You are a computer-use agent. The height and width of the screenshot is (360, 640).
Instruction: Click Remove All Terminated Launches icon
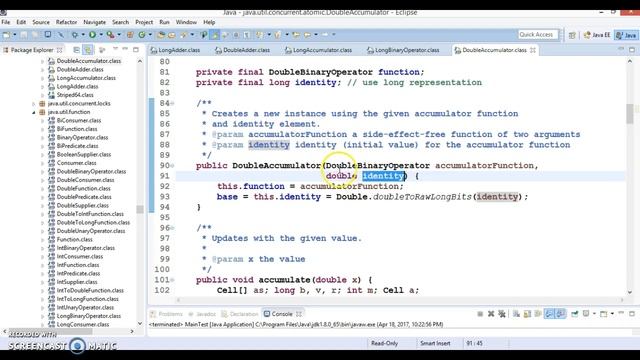[x=502, y=314]
